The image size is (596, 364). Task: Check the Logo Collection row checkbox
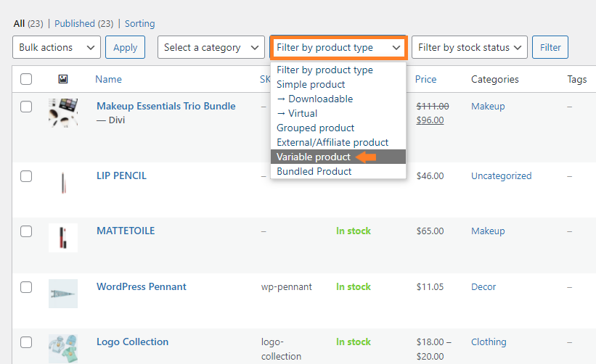coord(26,342)
